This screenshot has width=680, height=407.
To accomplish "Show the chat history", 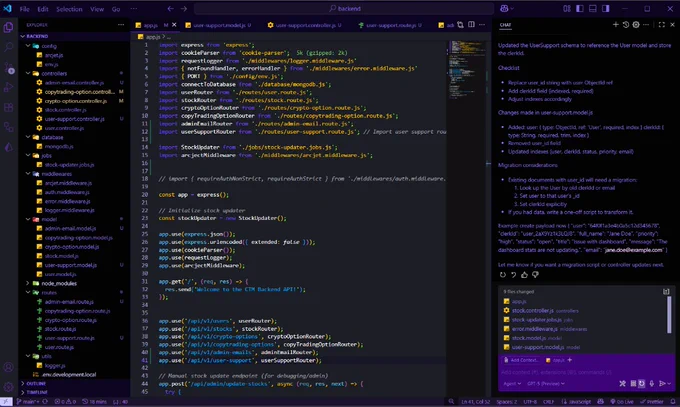I will (x=626, y=25).
